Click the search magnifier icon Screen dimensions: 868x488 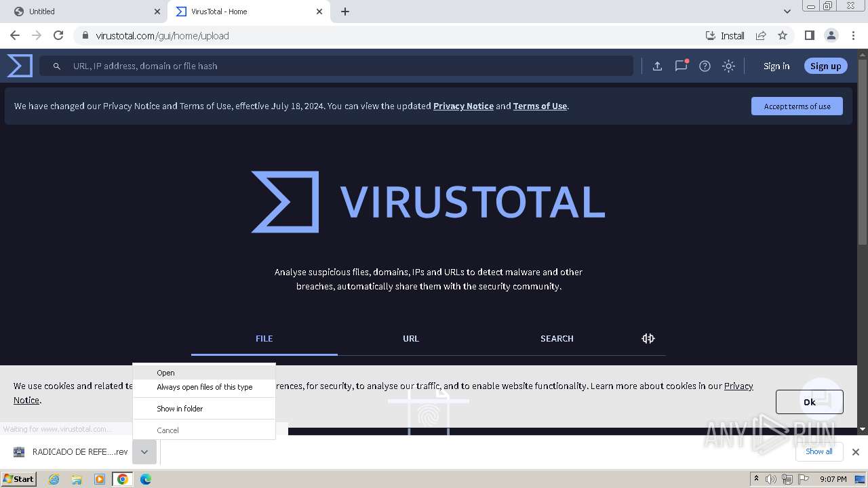point(57,66)
